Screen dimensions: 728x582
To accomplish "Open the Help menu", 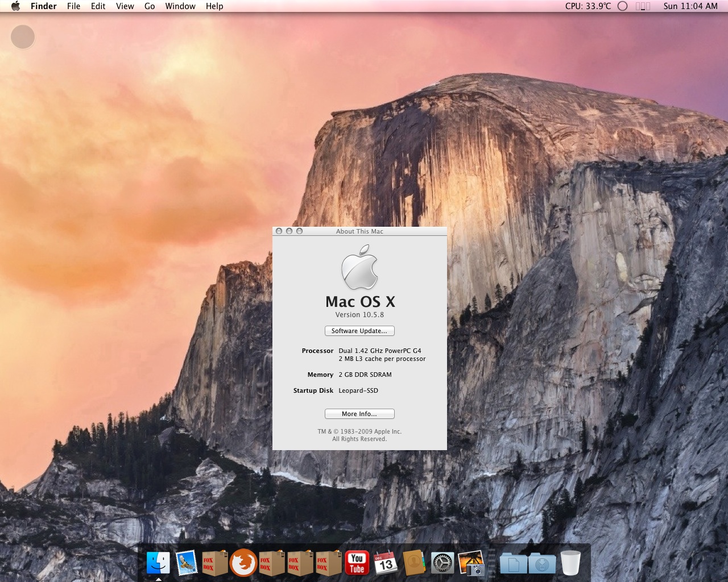I will pos(214,6).
